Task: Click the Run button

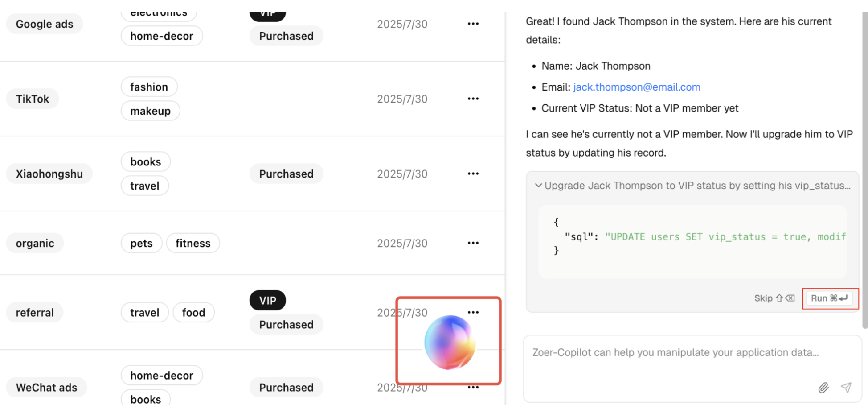Action: (829, 298)
